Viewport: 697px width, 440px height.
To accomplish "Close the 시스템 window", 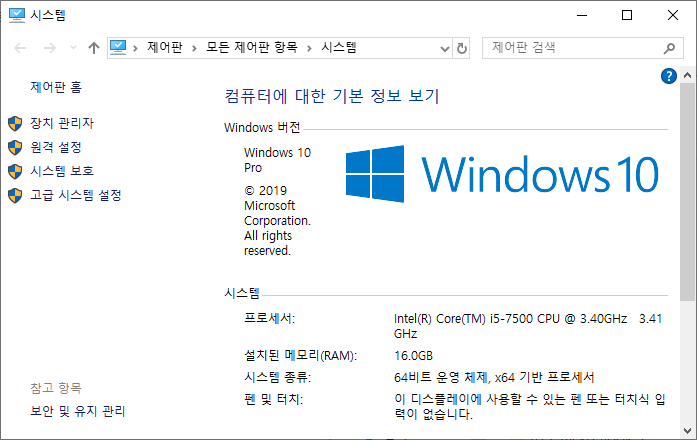I will coord(673,15).
